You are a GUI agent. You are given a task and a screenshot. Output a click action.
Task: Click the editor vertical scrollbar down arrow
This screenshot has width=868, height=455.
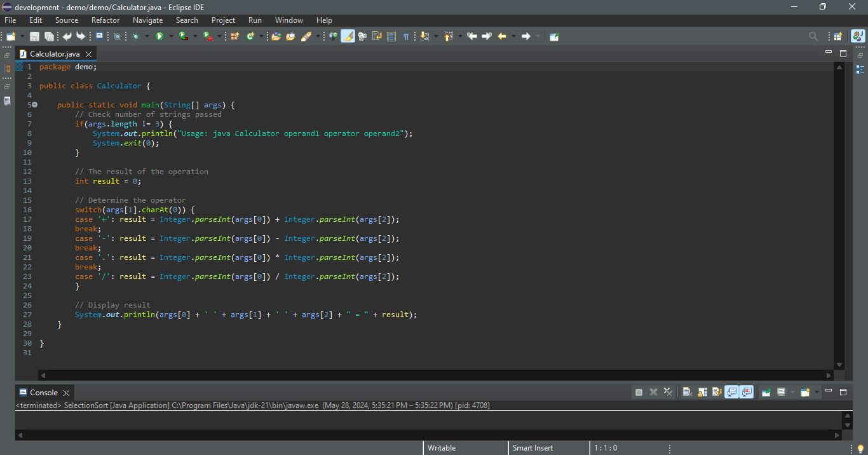839,365
